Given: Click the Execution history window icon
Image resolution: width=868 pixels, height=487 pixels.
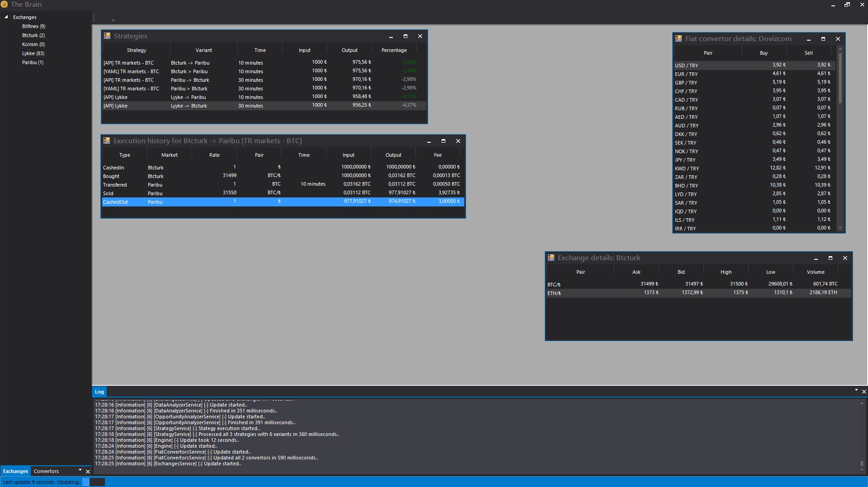Looking at the screenshot, I should point(107,140).
